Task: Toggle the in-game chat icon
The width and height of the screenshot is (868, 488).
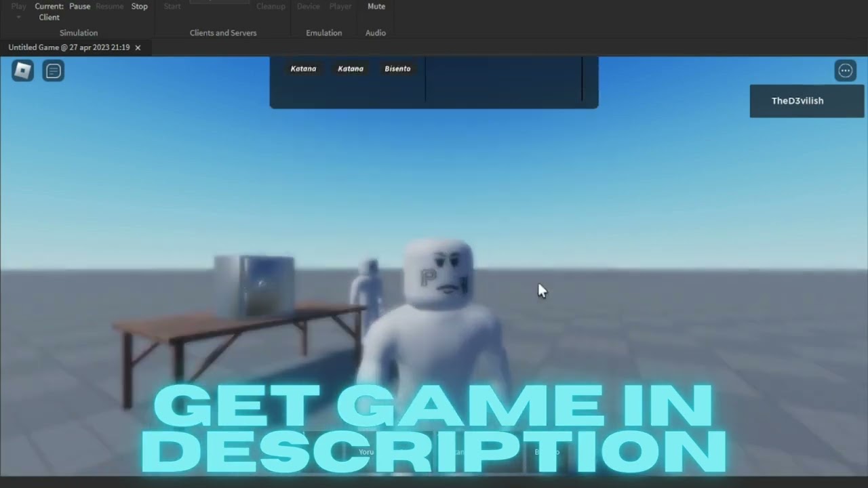Action: tap(54, 70)
